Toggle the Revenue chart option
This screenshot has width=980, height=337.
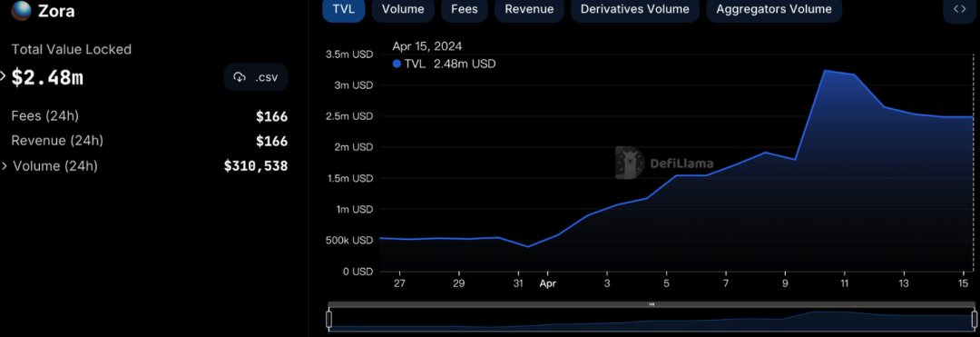point(529,9)
